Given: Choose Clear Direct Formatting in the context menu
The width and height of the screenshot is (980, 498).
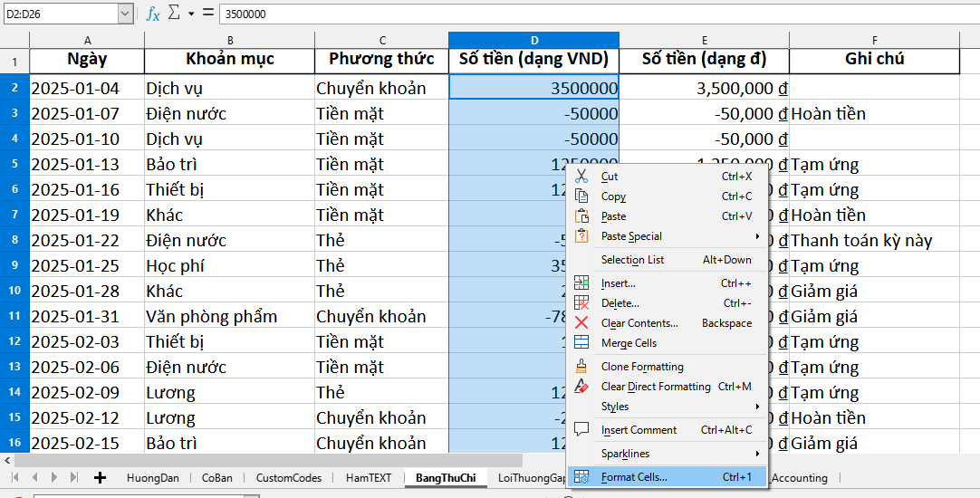Looking at the screenshot, I should point(667,387).
